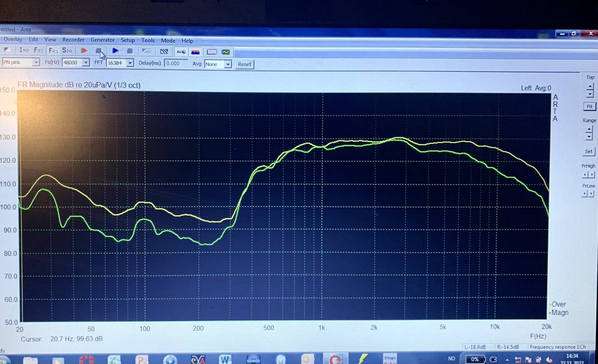Click the Set button
This screenshot has height=364, width=598.
tap(589, 152)
